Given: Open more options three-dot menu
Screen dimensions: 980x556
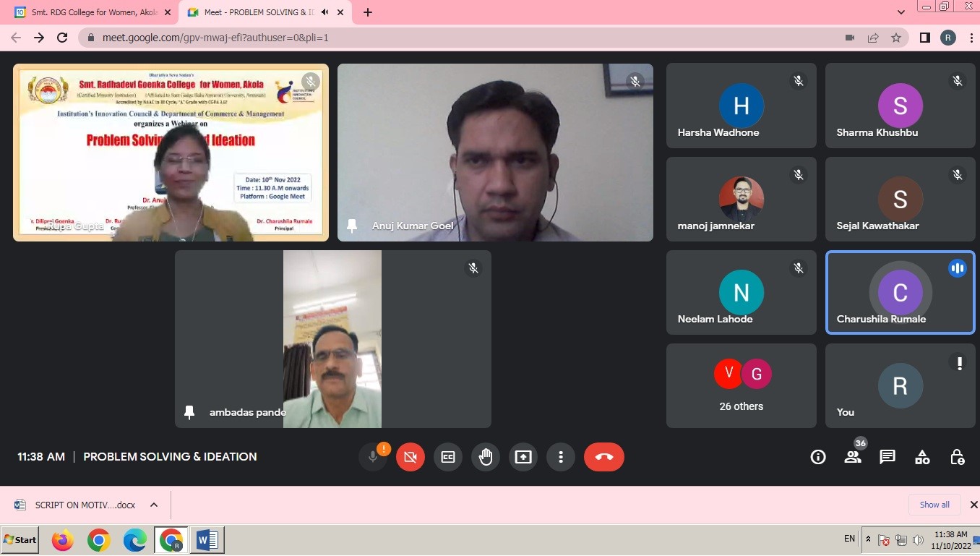Looking at the screenshot, I should (x=561, y=457).
